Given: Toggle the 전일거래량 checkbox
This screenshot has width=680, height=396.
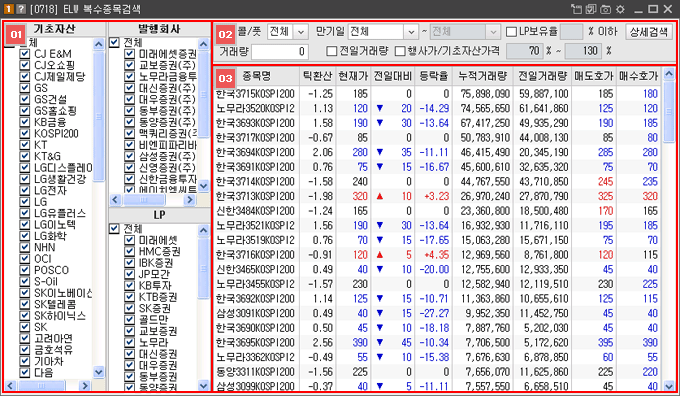Looking at the screenshot, I should [x=331, y=51].
